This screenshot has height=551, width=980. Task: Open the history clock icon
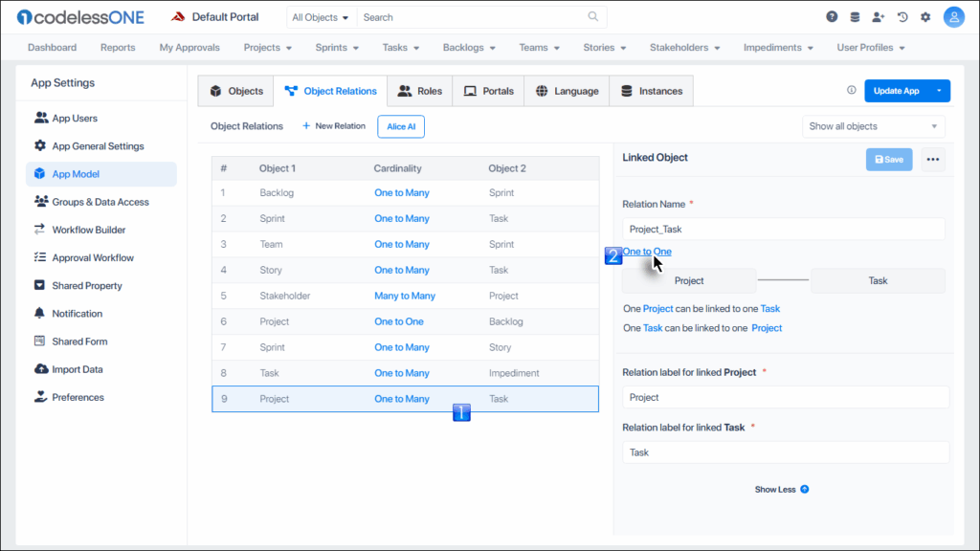coord(902,17)
